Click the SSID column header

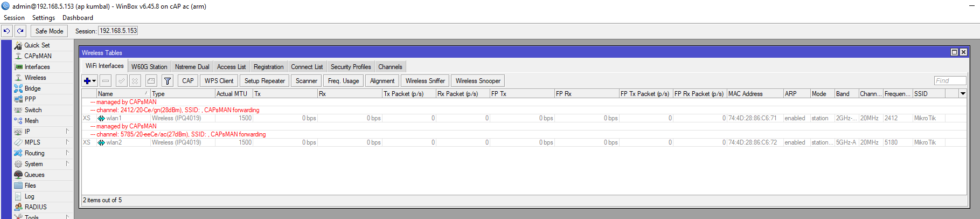pos(929,94)
